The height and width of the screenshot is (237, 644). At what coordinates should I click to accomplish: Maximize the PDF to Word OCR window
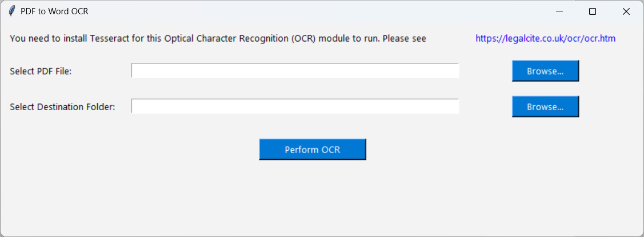593,11
